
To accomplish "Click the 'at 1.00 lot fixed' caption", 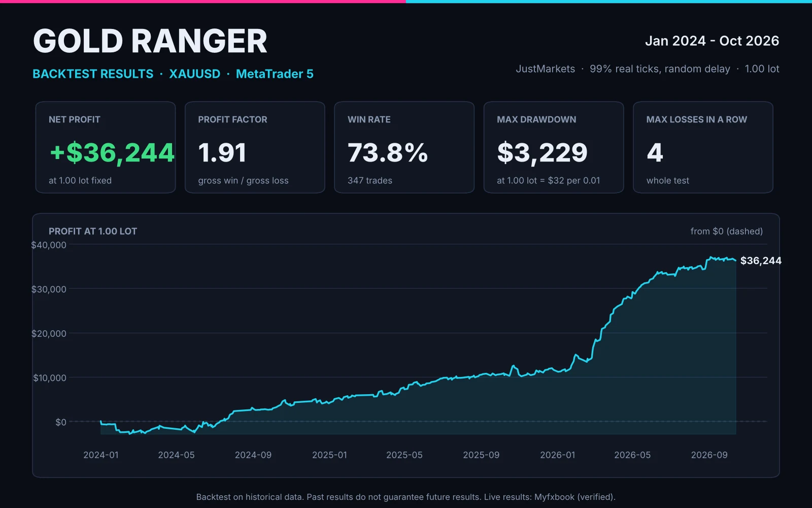I will tap(80, 180).
